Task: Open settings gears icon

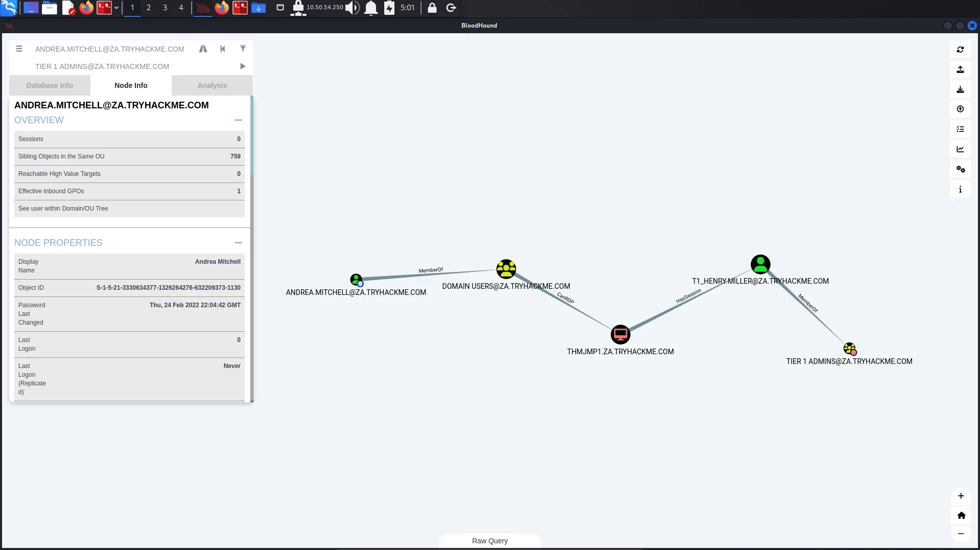Action: click(x=960, y=169)
